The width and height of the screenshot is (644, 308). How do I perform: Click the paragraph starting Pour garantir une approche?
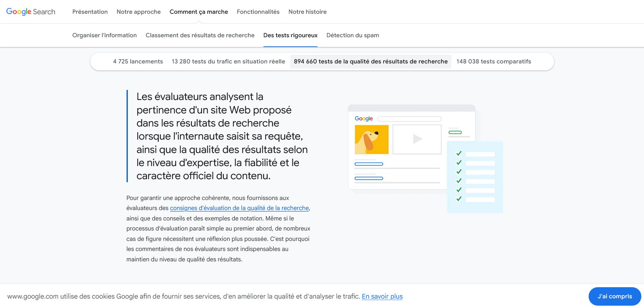click(218, 228)
